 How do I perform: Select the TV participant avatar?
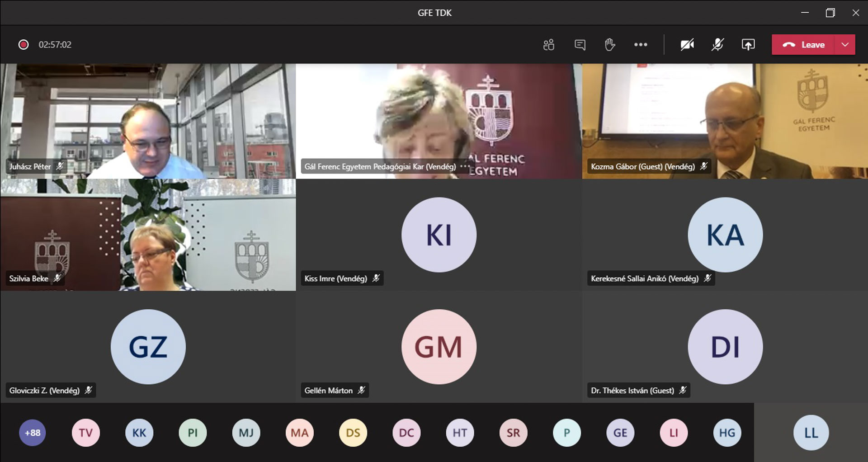pos(86,433)
